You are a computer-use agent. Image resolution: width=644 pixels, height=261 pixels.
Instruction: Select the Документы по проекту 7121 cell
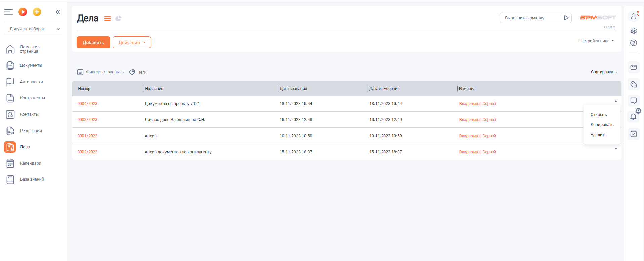click(172, 104)
